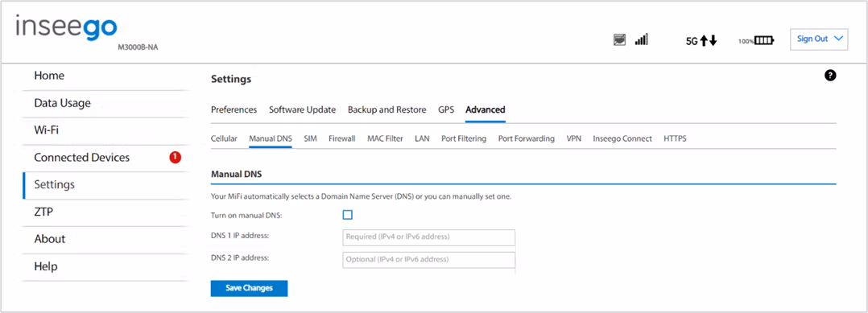
Task: Click the Connected Devices red badge
Action: pyautogui.click(x=175, y=158)
